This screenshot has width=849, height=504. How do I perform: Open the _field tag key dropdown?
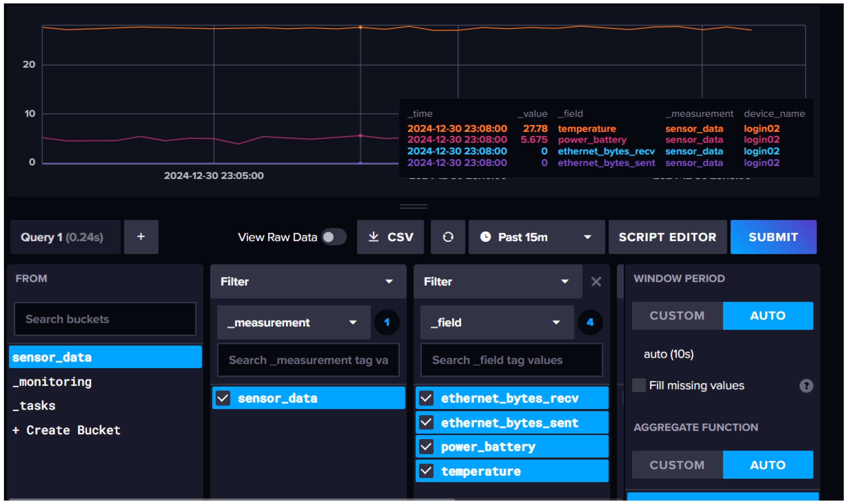497,322
